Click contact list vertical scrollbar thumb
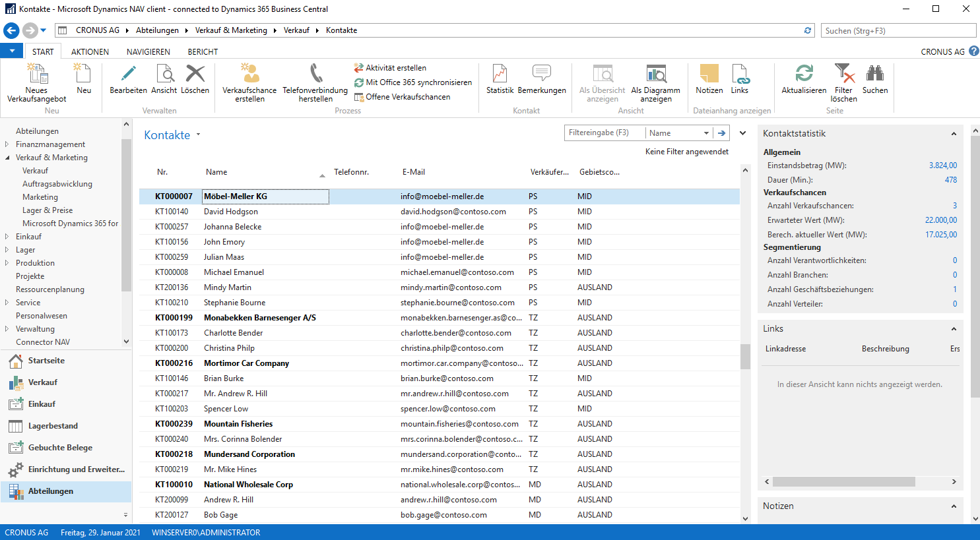The height and width of the screenshot is (540, 980). point(745,357)
